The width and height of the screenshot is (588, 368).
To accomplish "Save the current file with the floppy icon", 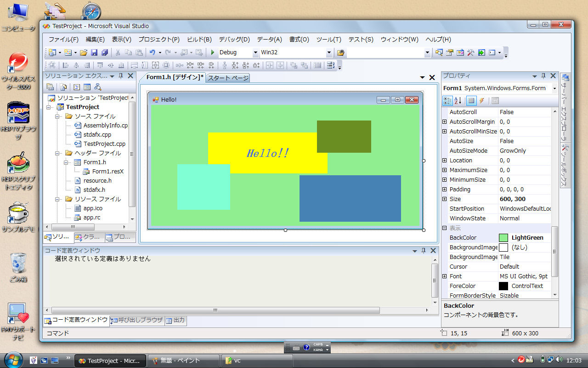I will click(x=94, y=52).
